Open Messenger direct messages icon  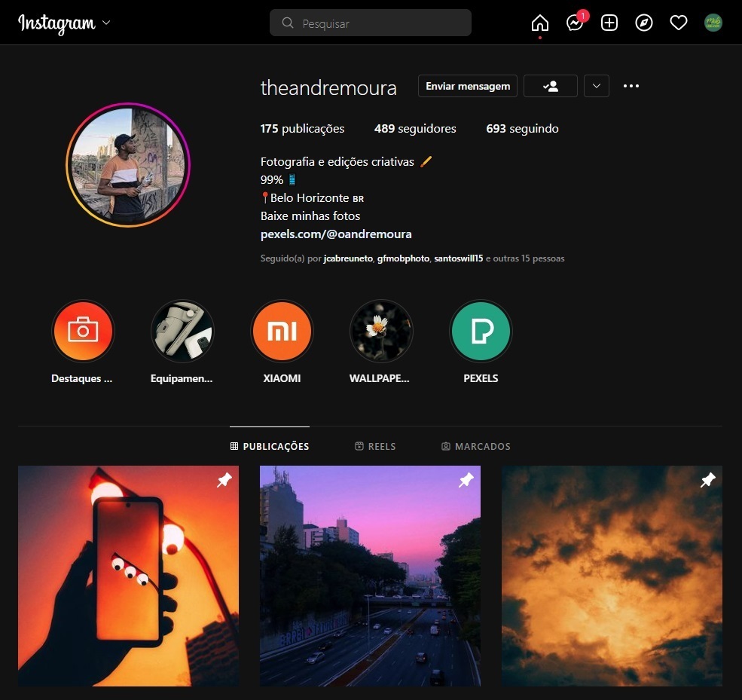click(x=575, y=23)
